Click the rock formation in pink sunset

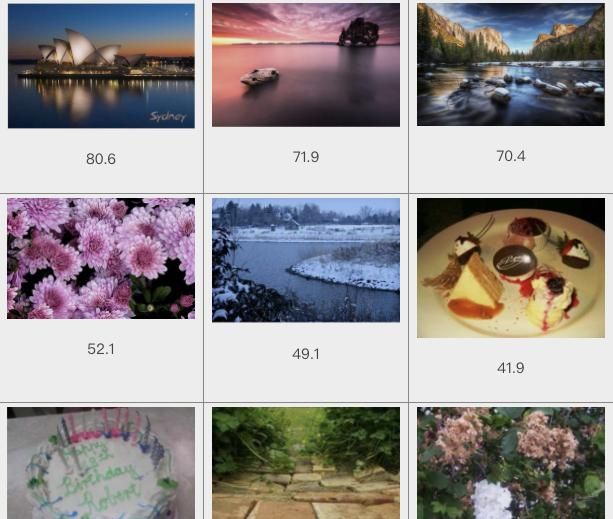(359, 32)
